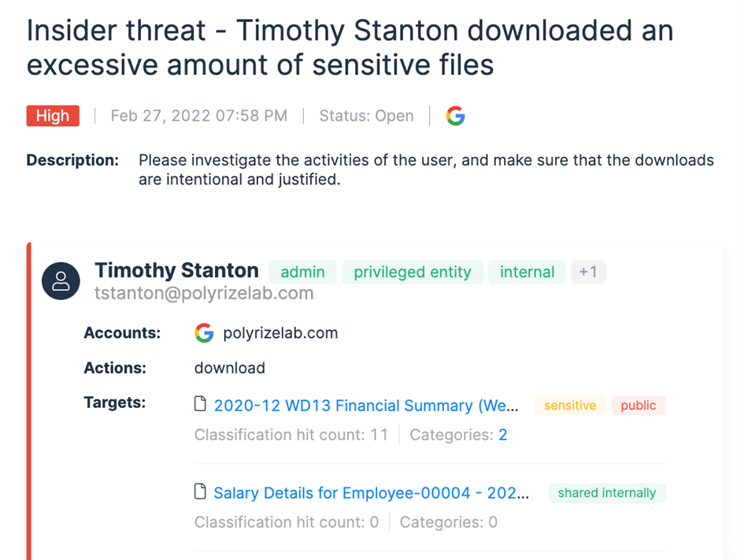This screenshot has height=560, width=737.
Task: Open Salary Details for Employee-00004 link
Action: point(371,493)
